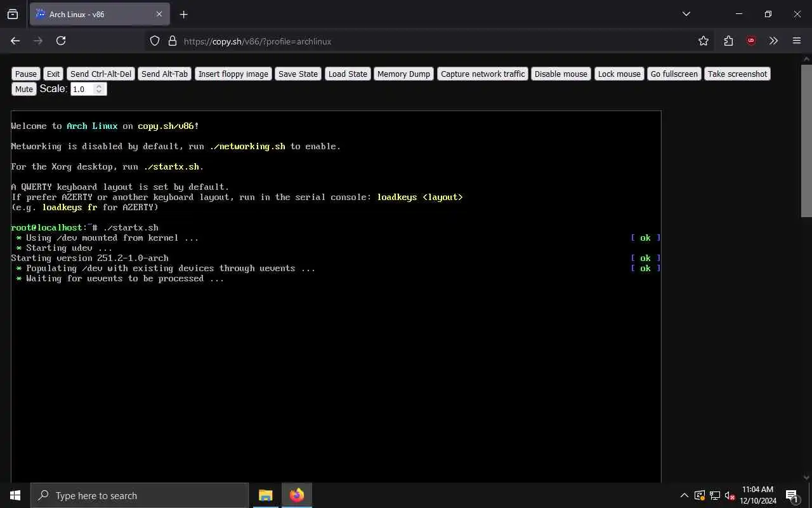Click the Exit button
Viewport: 812px width, 508px height.
[53, 74]
